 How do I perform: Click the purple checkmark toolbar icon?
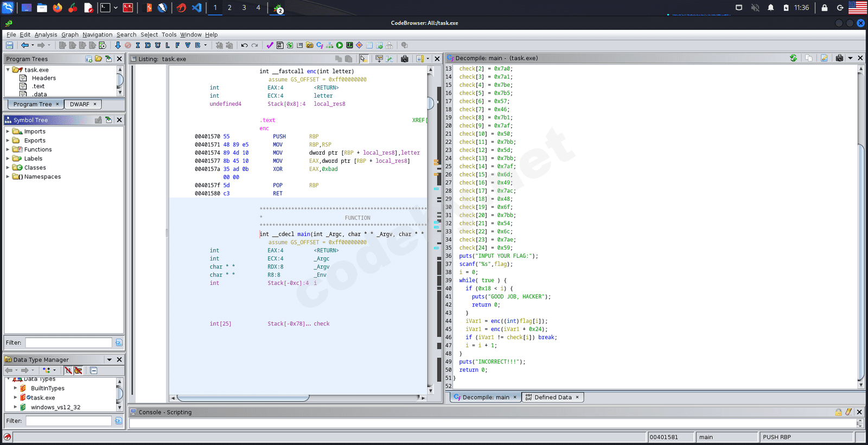[270, 46]
